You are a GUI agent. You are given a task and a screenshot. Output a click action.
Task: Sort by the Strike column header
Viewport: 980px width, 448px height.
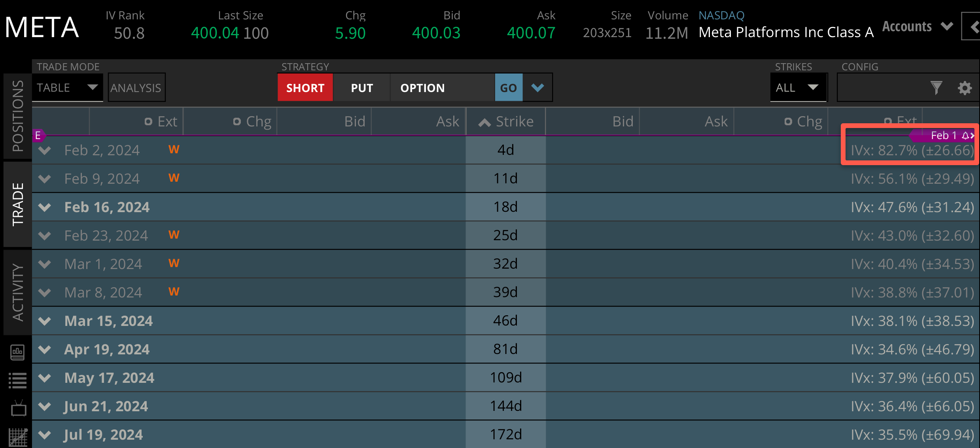coord(506,122)
